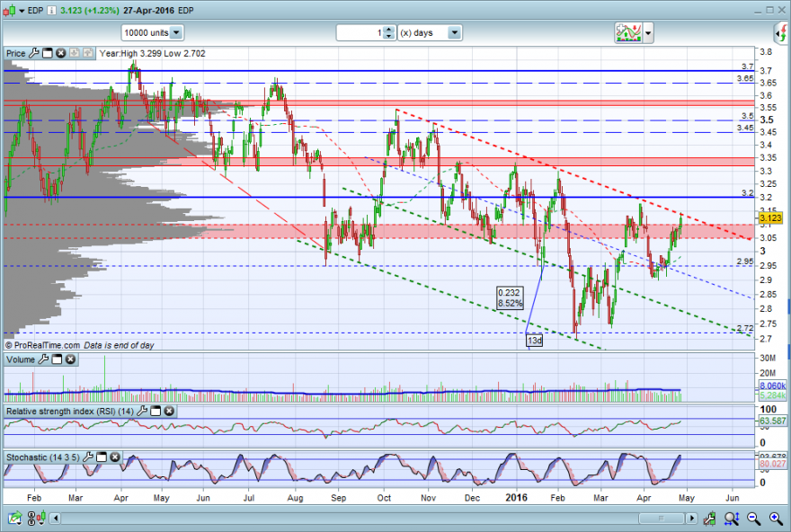The image size is (791, 532).
Task: Click the auto-fit zoom magnifier with arrows
Action: click(x=732, y=518)
